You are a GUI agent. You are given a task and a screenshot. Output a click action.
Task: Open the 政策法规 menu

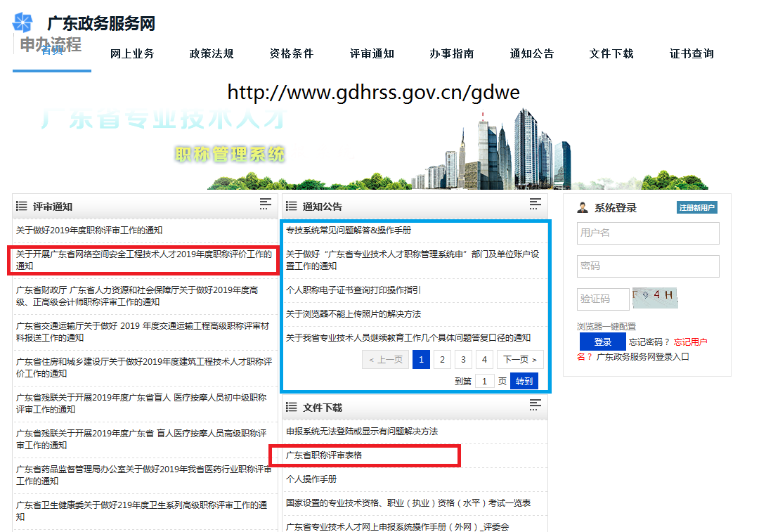pyautogui.click(x=212, y=53)
